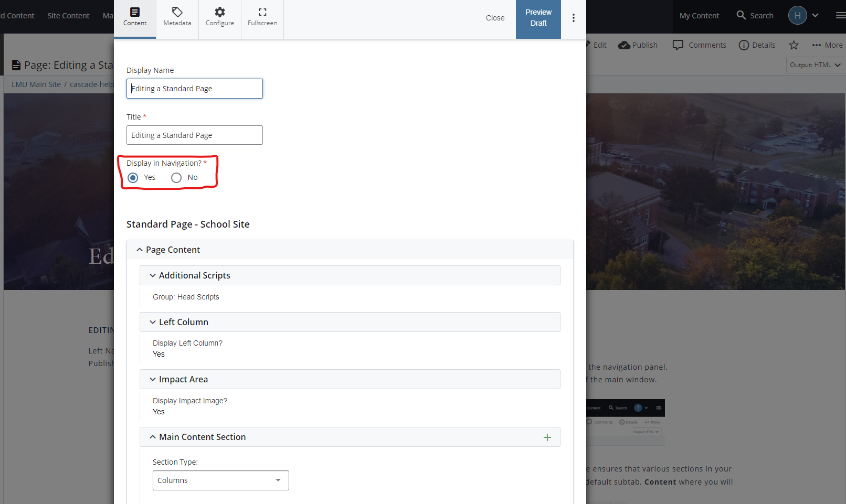
Task: Add a new Main Content Section with plus icon
Action: pos(547,437)
